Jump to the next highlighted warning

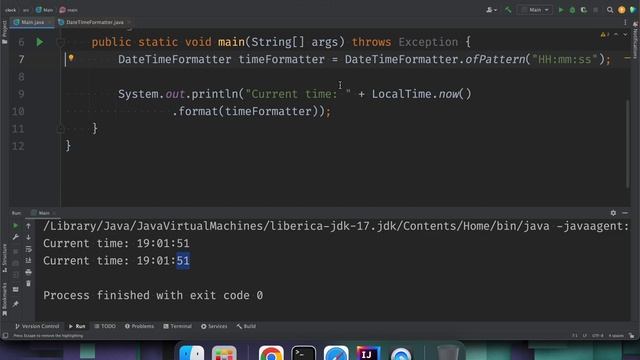(625, 35)
